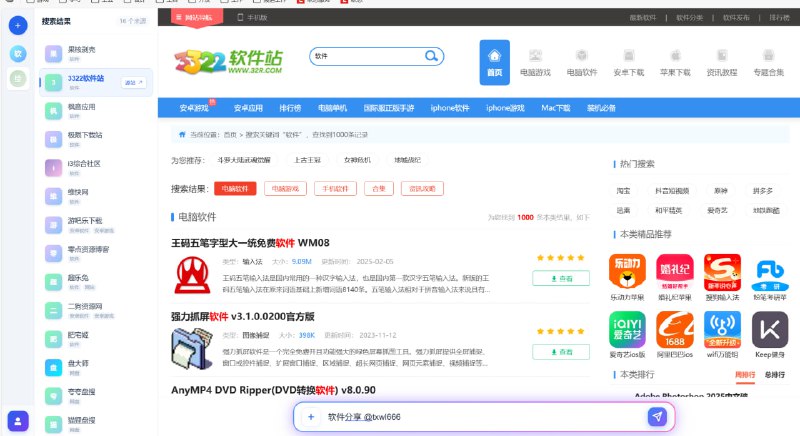Open the 专题合集 nav icon
This screenshot has width=800, height=436.
coord(768,63)
